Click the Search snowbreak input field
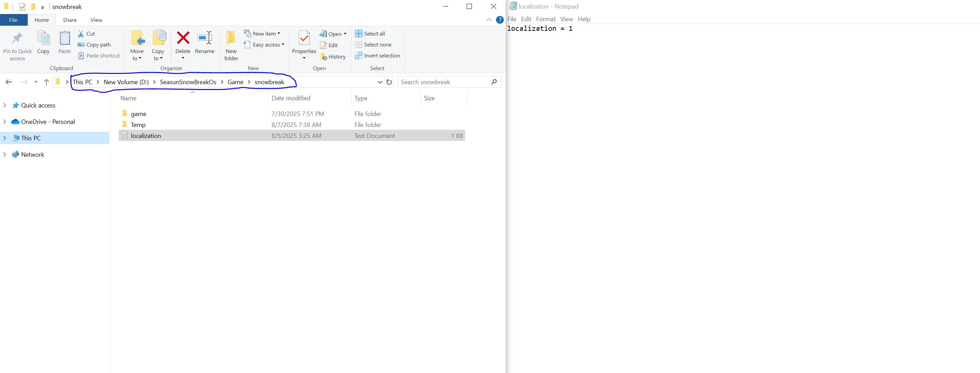The image size is (980, 373). click(x=443, y=82)
